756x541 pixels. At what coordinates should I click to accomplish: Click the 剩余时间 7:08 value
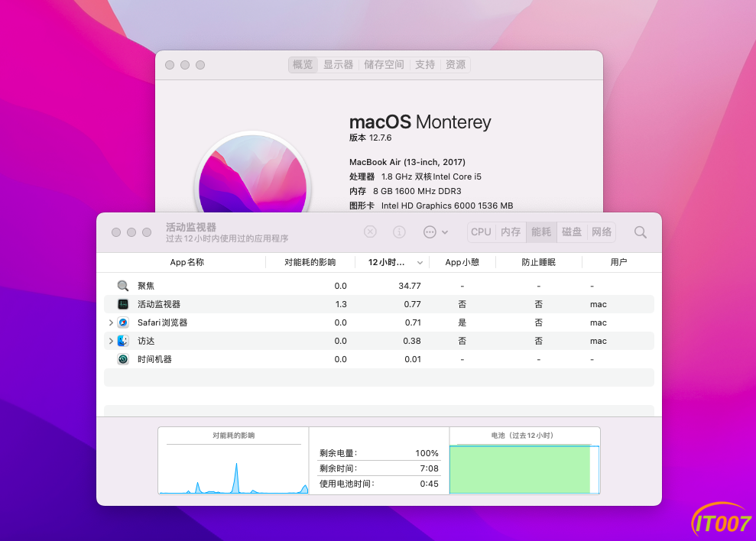coord(429,468)
